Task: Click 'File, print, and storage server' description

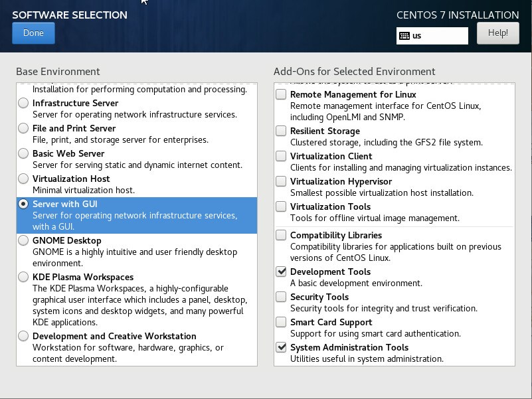Action: click(x=120, y=140)
